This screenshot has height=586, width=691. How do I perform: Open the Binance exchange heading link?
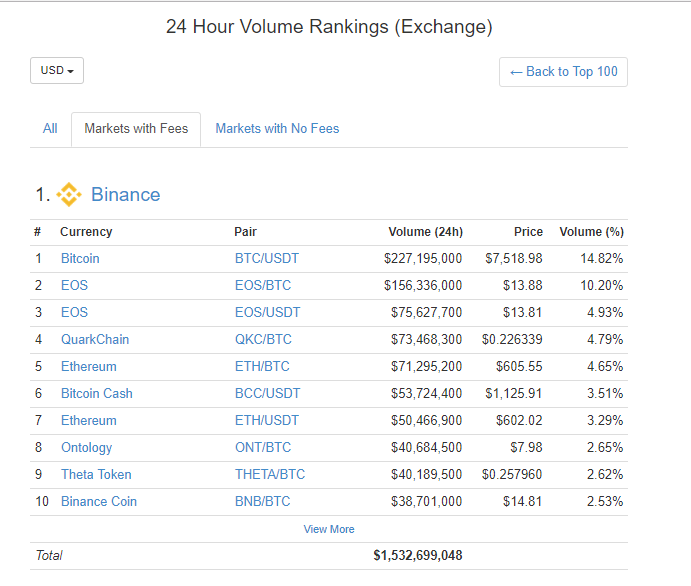click(126, 195)
